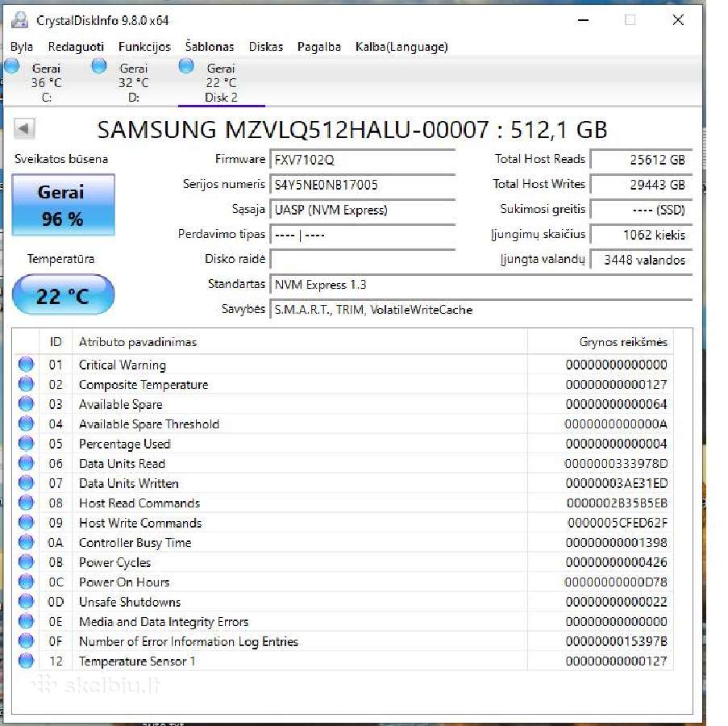The width and height of the screenshot is (728, 726).
Task: Click blue orb beside Error Information Log Entries
Action: point(26,641)
